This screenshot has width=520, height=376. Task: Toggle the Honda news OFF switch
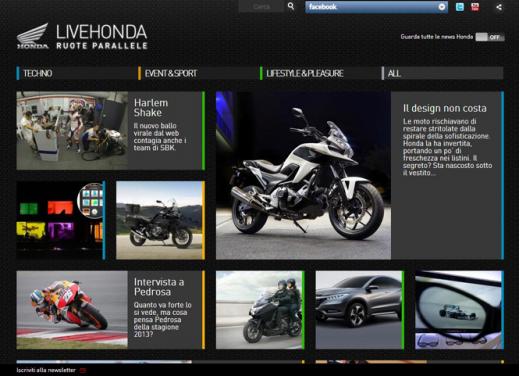[x=490, y=37]
